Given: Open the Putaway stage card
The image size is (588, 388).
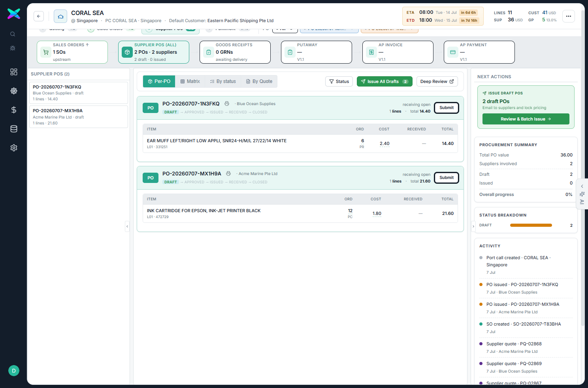Looking at the screenshot, I should pyautogui.click(x=317, y=52).
